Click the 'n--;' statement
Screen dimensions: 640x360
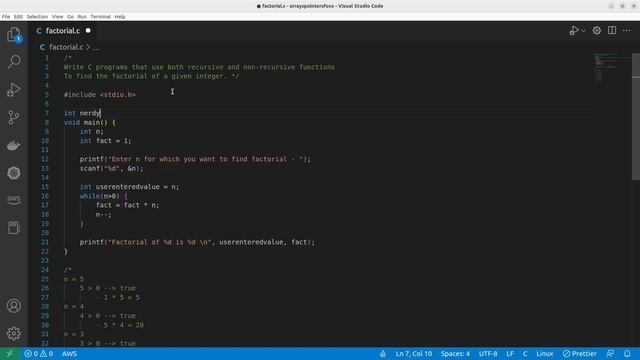103,215
